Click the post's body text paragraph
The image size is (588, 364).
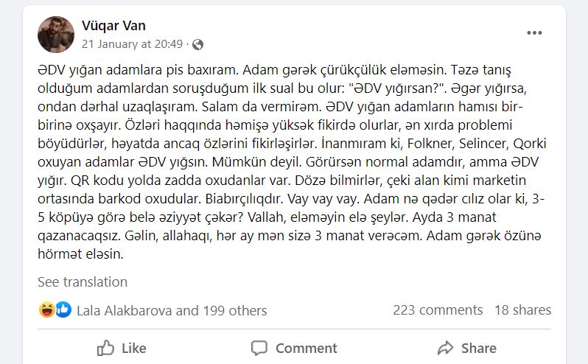[x=293, y=162]
